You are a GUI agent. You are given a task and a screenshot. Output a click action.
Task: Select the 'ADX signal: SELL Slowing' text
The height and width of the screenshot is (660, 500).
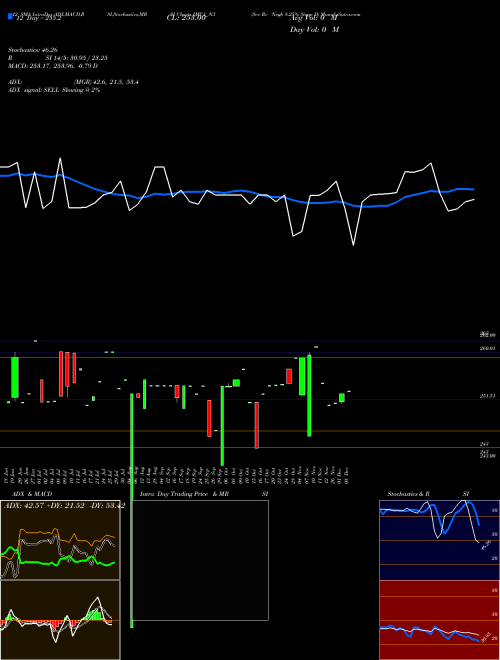tap(54, 90)
